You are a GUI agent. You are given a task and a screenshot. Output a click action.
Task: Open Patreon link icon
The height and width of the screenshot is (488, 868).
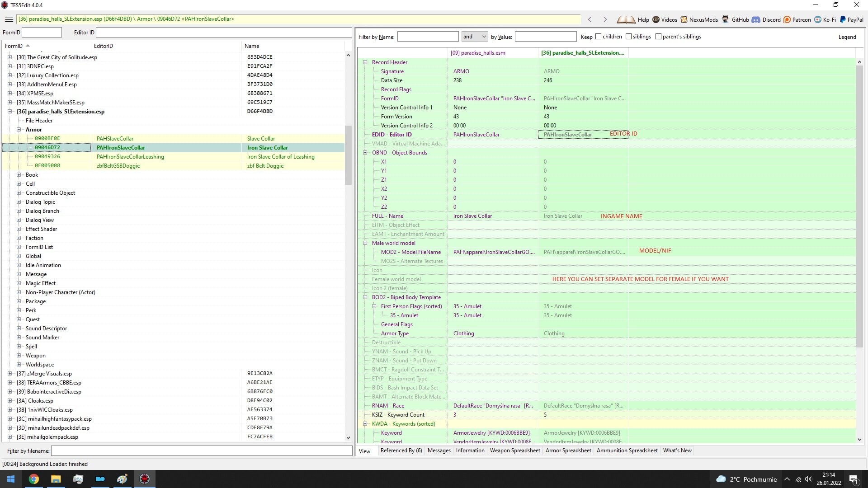point(787,19)
